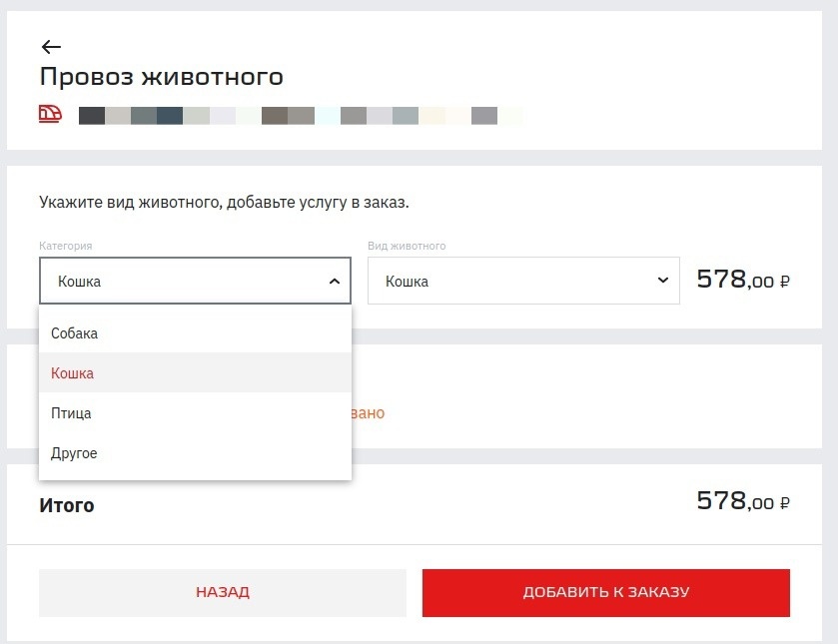This screenshot has height=644, width=838.
Task: Choose Другое from the open list
Action: click(75, 453)
